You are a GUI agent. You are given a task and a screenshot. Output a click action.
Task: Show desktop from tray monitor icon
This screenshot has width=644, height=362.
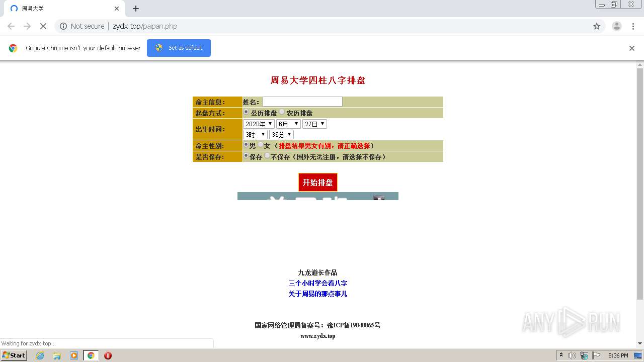click(638, 355)
